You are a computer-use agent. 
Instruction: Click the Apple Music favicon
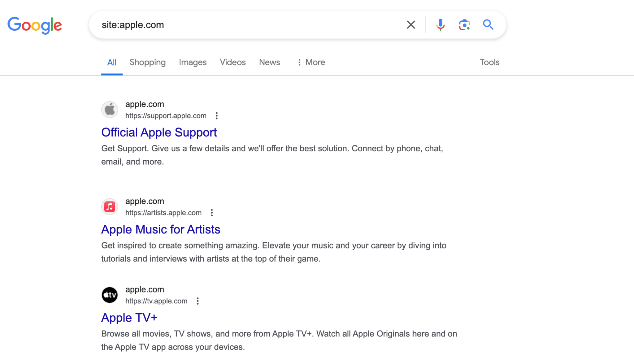110,206
